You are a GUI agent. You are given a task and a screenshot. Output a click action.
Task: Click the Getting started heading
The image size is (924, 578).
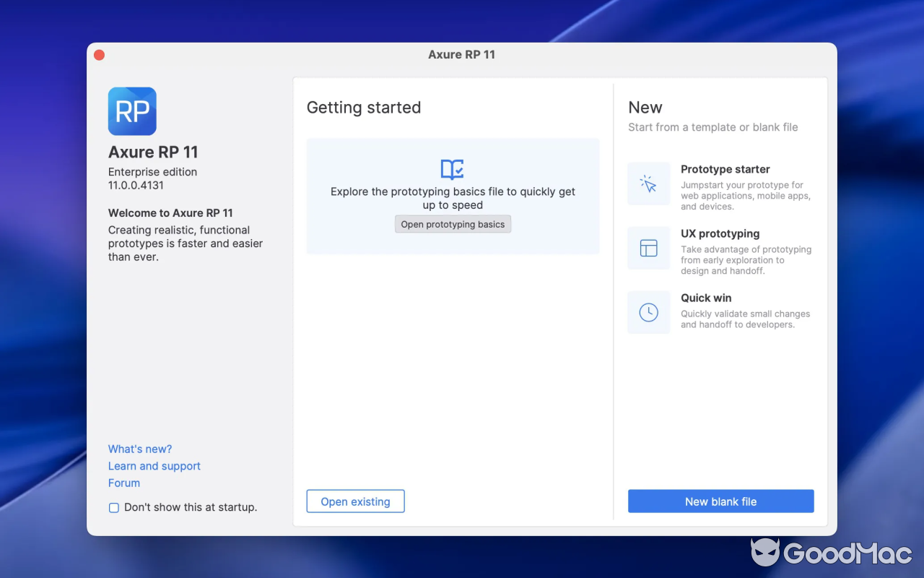(364, 107)
